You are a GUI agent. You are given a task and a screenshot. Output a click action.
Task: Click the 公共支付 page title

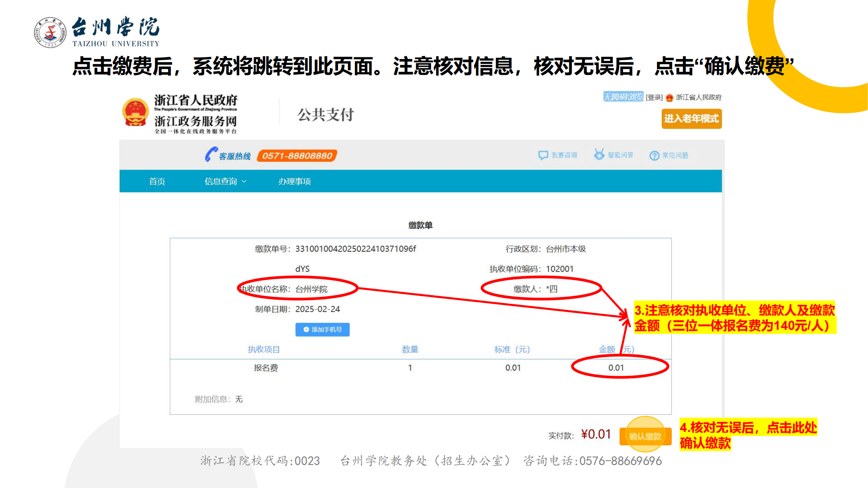(x=326, y=115)
